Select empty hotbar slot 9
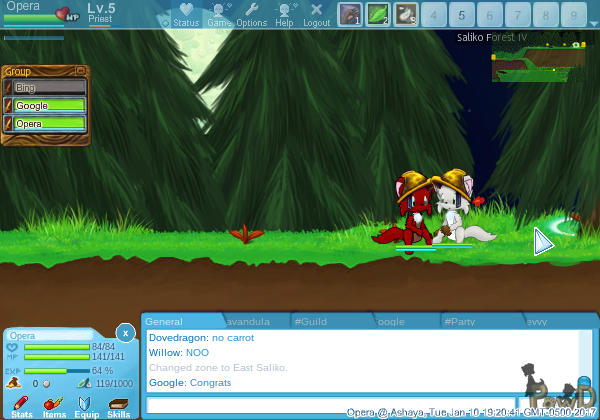 tap(573, 15)
